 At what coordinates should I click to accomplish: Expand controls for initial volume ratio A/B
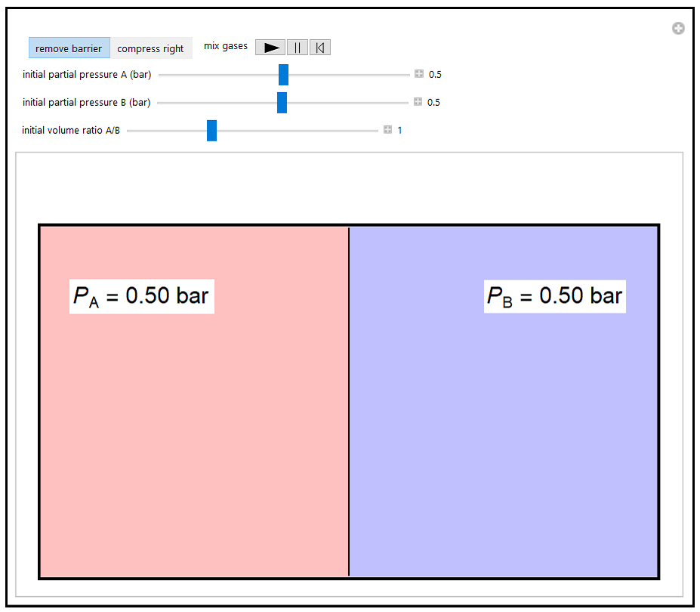click(x=387, y=130)
